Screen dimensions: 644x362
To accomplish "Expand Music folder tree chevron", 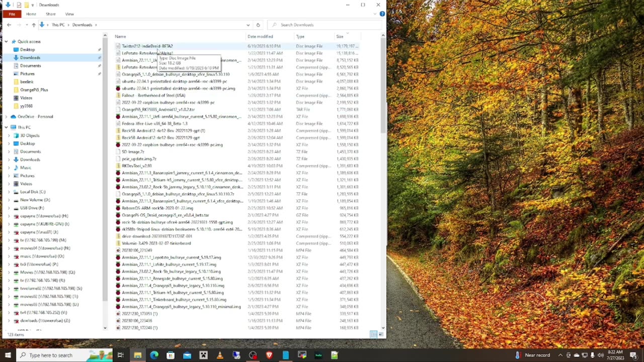I will [9, 167].
